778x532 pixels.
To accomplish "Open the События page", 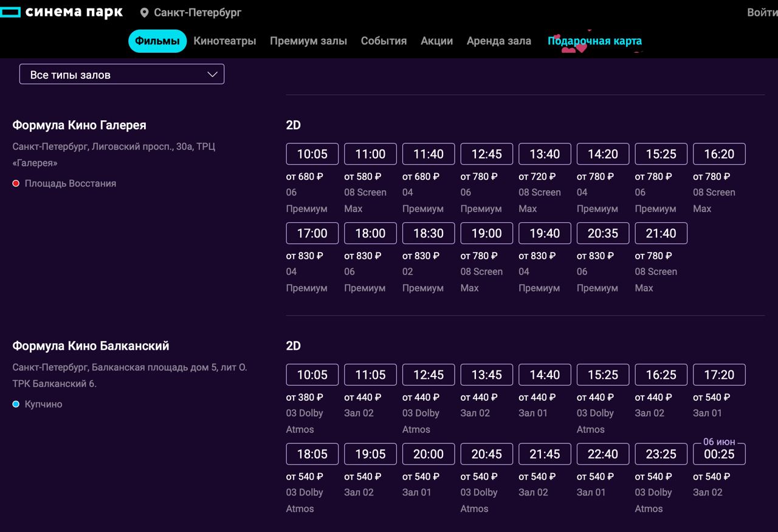I will pos(384,41).
